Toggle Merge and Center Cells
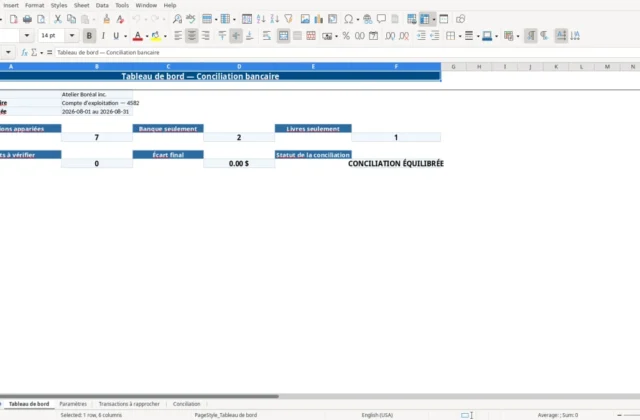 click(x=283, y=36)
